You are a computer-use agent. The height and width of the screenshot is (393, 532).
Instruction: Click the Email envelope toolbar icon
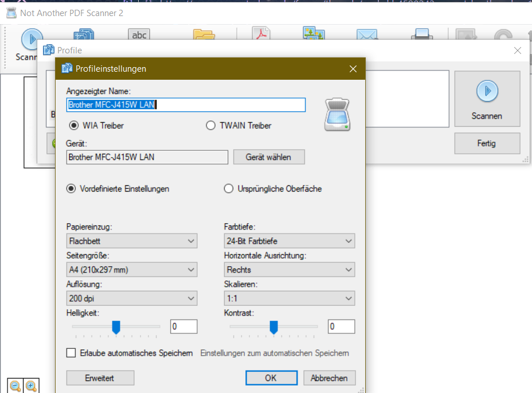367,34
